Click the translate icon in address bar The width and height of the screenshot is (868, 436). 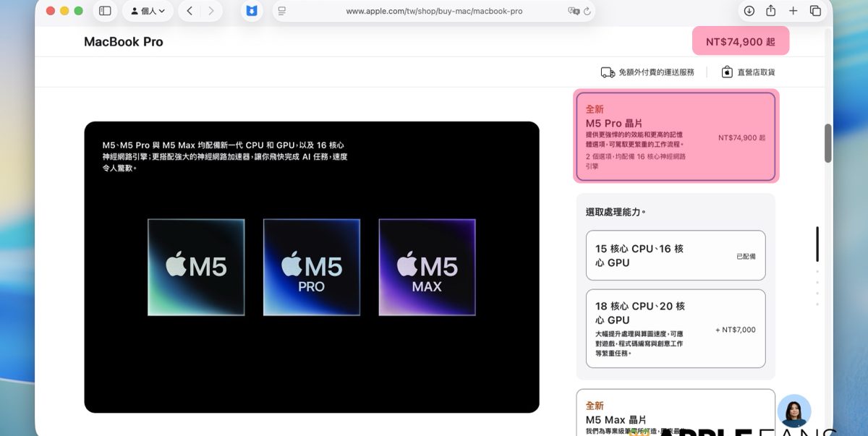tap(574, 11)
